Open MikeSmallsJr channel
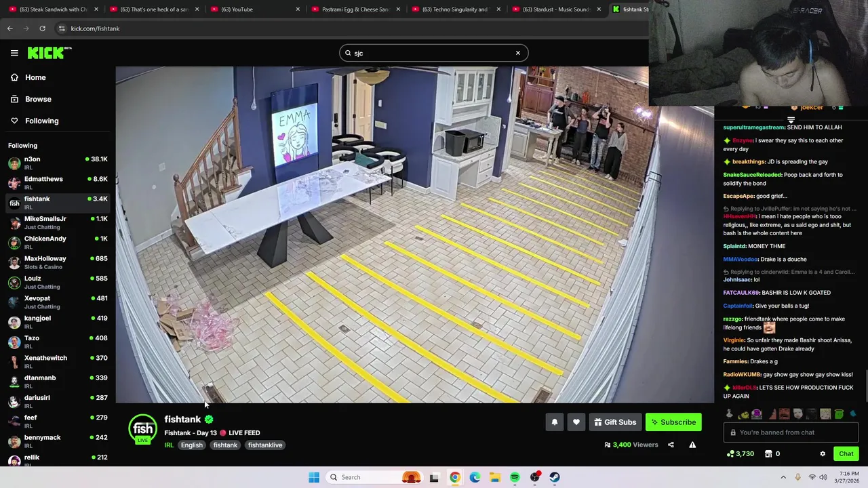868x488 pixels. tap(58, 222)
